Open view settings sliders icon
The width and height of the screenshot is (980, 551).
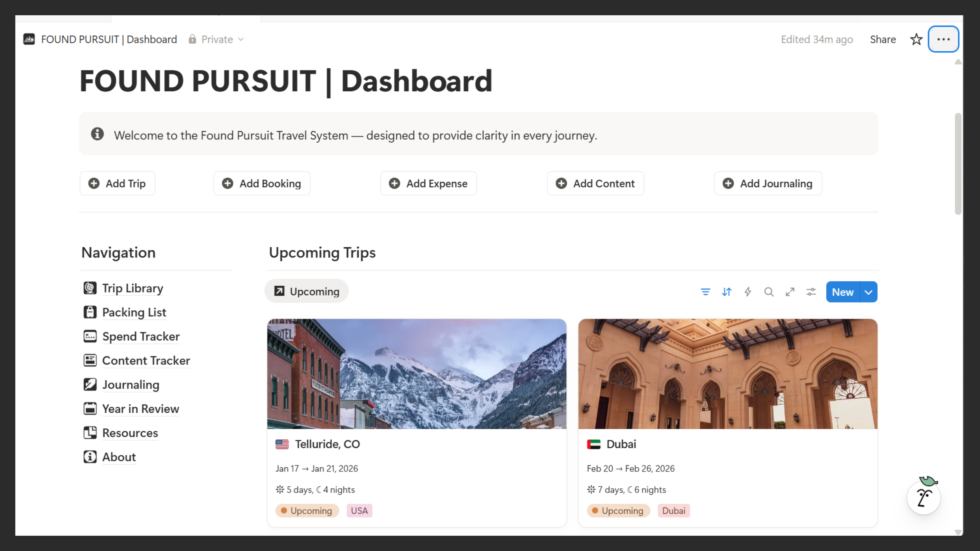(811, 292)
